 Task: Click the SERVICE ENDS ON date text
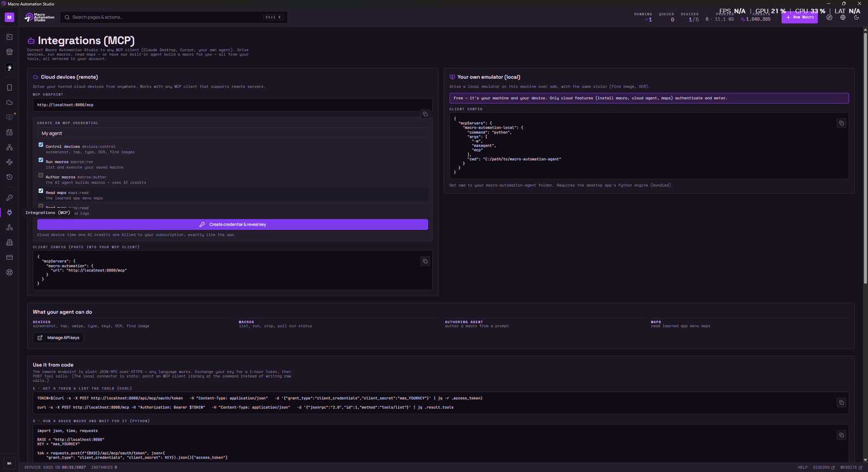coord(55,467)
